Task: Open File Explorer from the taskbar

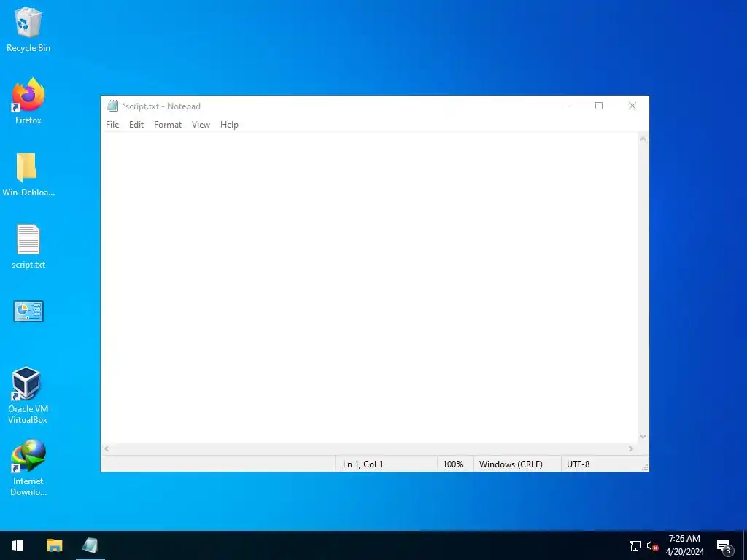Action: [x=54, y=545]
